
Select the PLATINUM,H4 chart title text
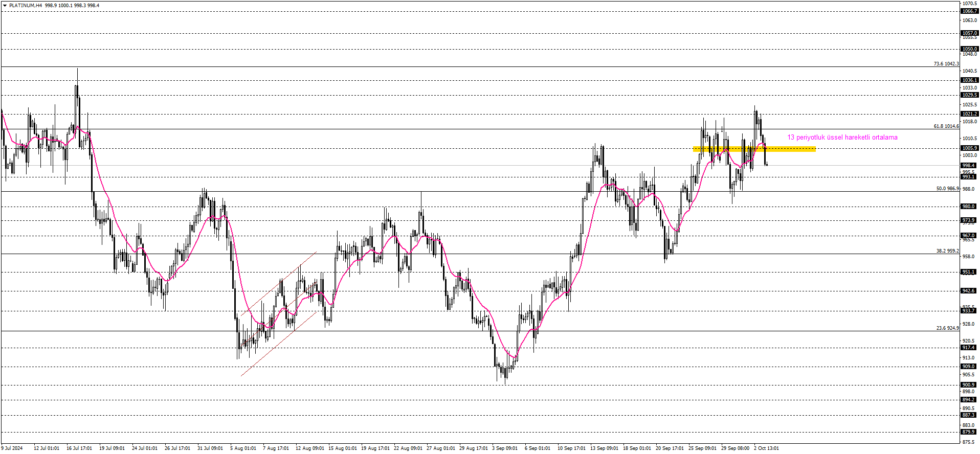26,5
